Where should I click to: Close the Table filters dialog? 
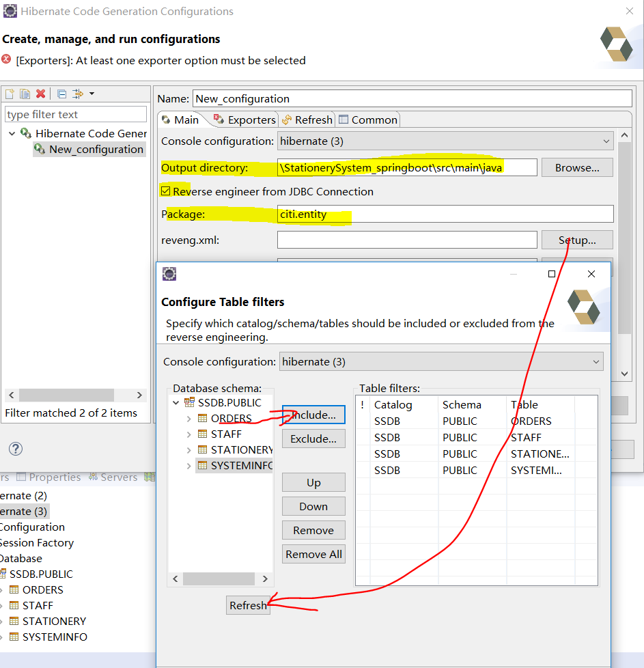[591, 274]
